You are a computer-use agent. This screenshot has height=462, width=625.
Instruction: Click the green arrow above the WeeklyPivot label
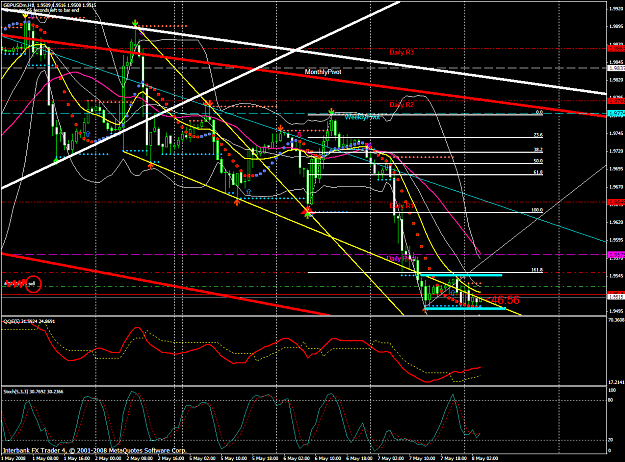click(331, 111)
